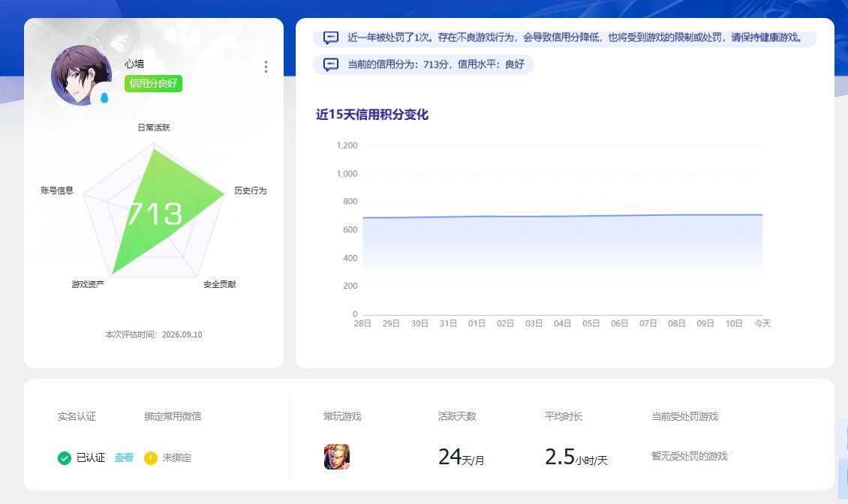Click the 已认证 status text

[x=90, y=457]
